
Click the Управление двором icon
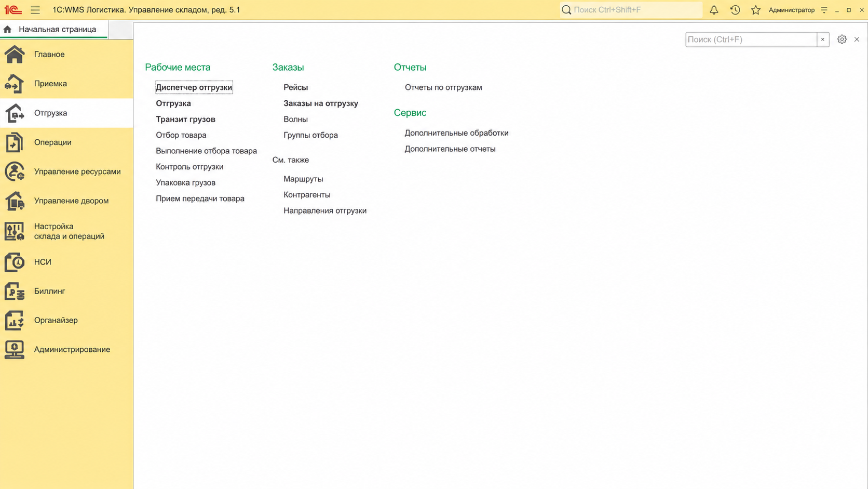pyautogui.click(x=15, y=201)
